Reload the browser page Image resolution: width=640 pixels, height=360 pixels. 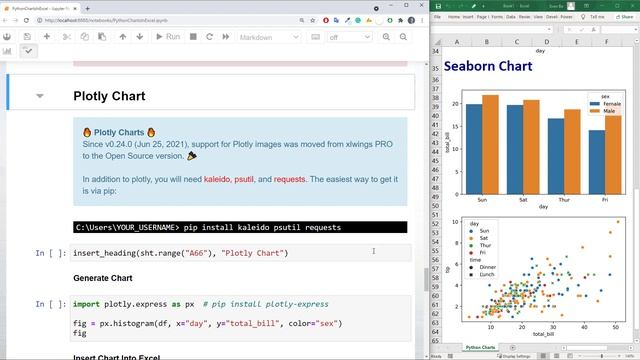(27, 20)
